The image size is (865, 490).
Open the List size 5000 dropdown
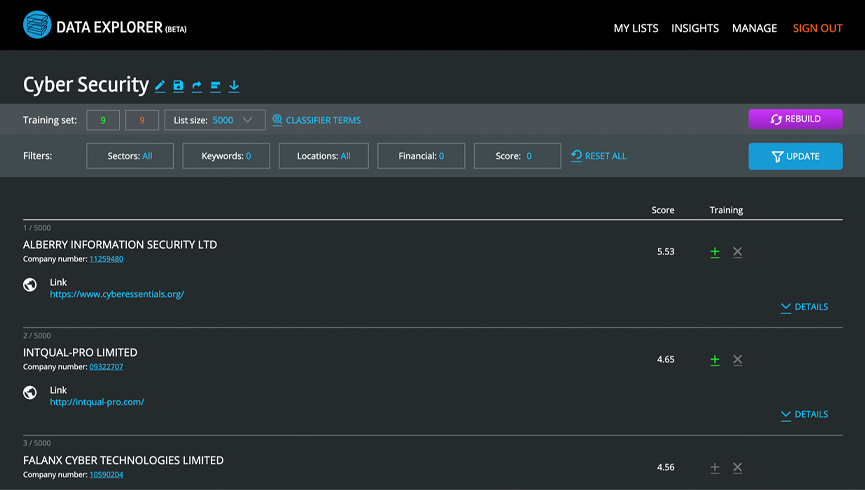click(215, 120)
